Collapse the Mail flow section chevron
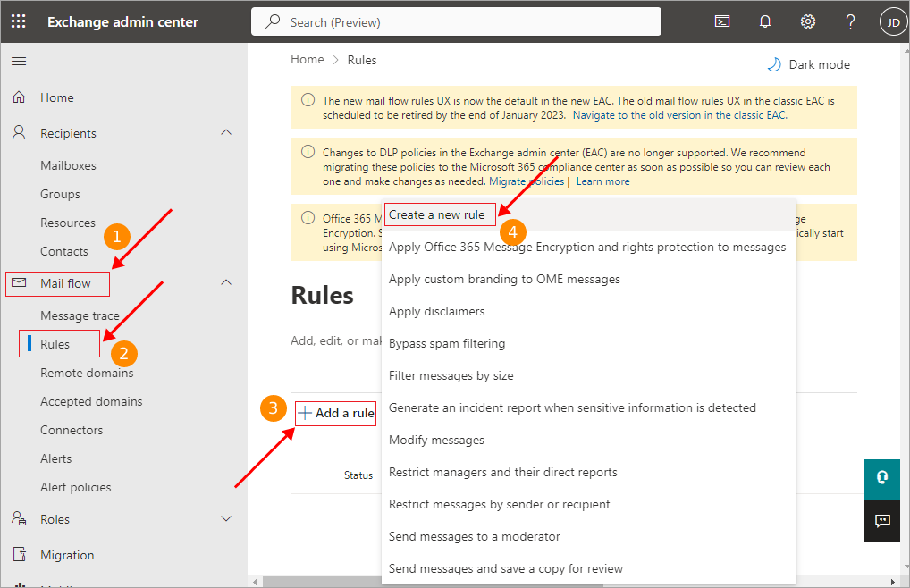 tap(226, 283)
